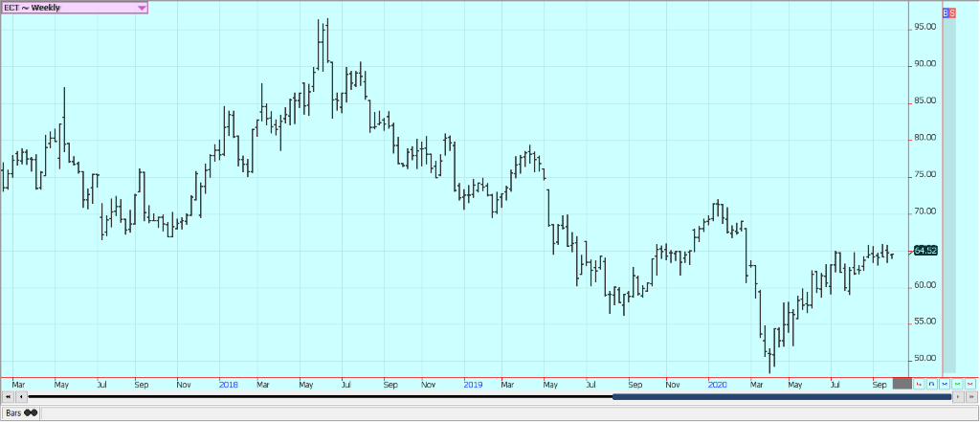Click the 2018 year label on time axis
Screen dimensions: 980x422
pyautogui.click(x=229, y=385)
